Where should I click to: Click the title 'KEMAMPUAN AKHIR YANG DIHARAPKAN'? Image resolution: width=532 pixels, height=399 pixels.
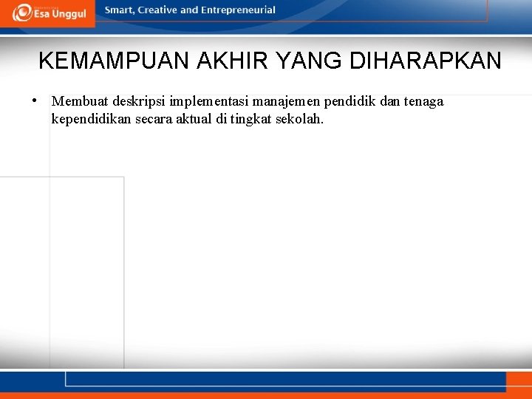coord(270,61)
